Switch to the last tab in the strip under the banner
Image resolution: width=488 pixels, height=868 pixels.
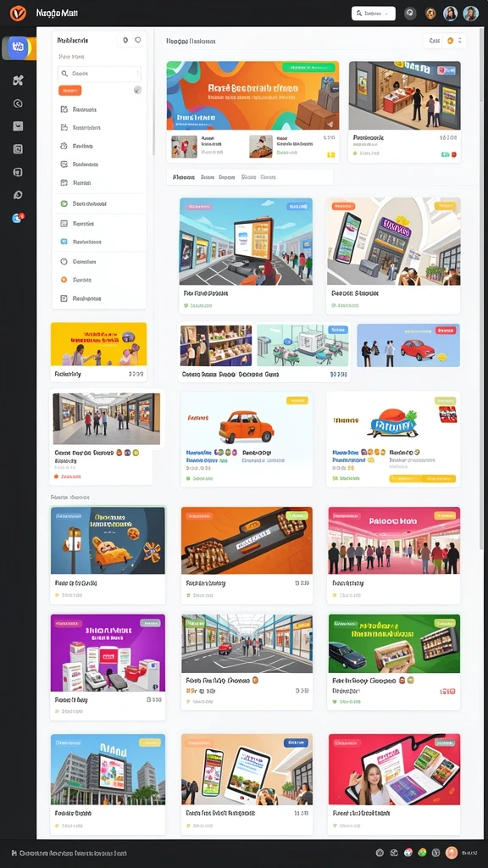point(269,177)
